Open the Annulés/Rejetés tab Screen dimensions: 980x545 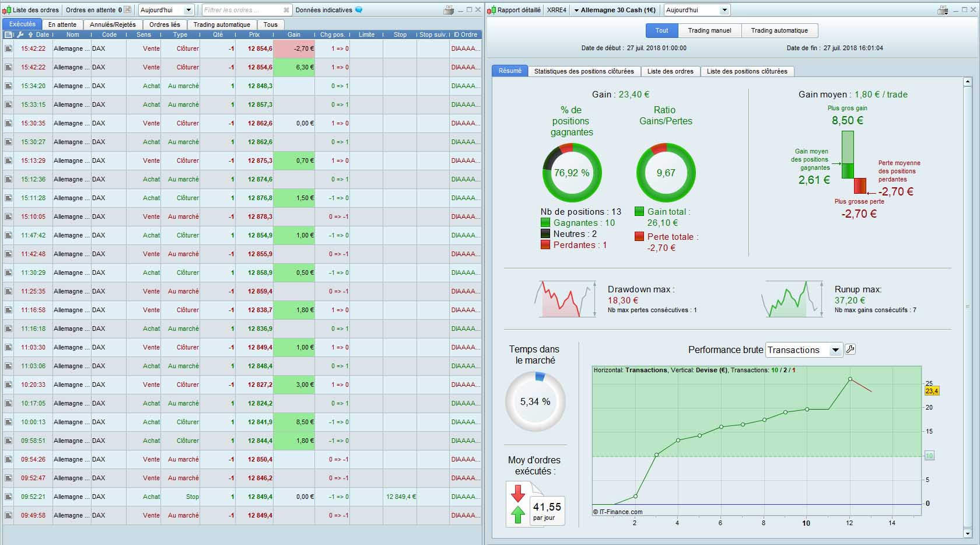point(113,25)
